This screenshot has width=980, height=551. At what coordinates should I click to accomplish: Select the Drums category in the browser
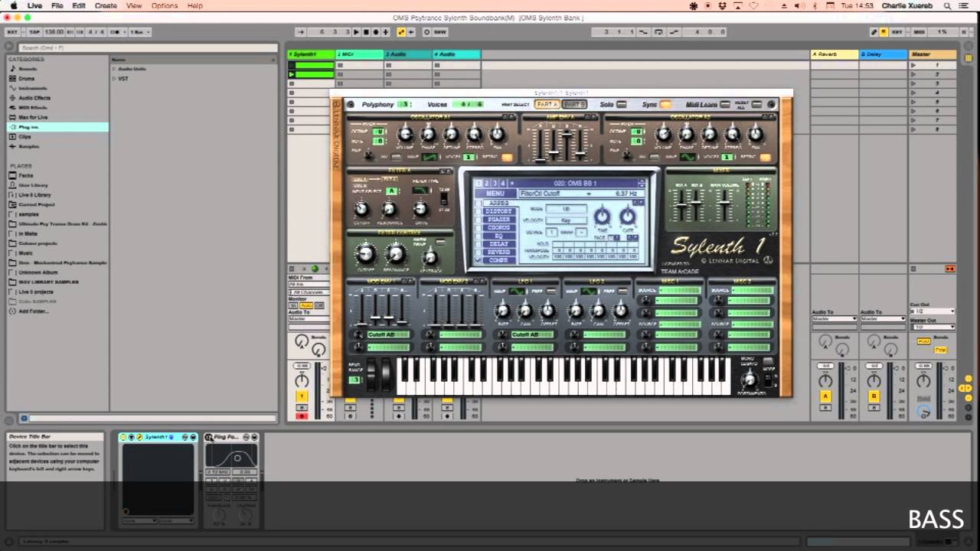click(x=27, y=78)
